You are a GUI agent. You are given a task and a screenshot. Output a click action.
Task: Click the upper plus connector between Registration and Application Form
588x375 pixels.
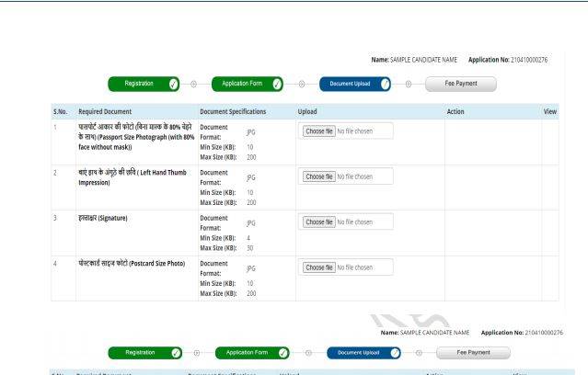click(193, 85)
